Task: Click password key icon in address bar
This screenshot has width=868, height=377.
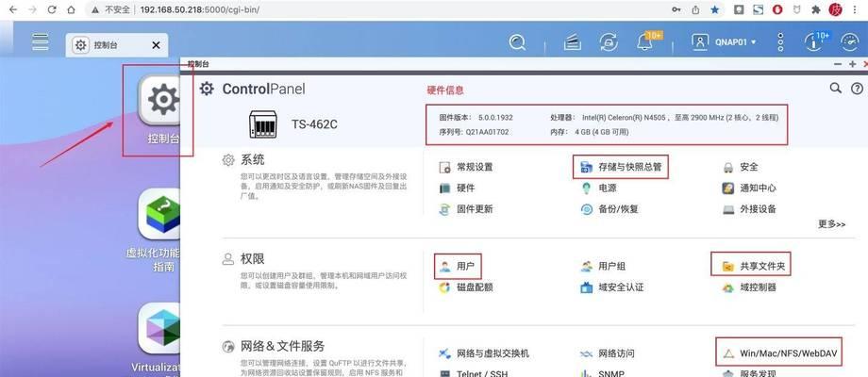Action: (x=676, y=9)
